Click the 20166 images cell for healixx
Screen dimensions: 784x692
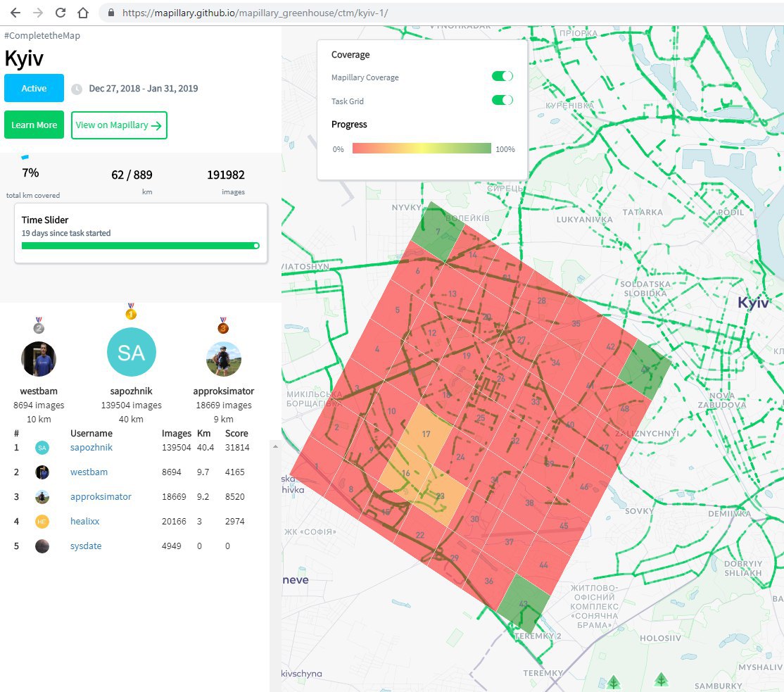174,521
